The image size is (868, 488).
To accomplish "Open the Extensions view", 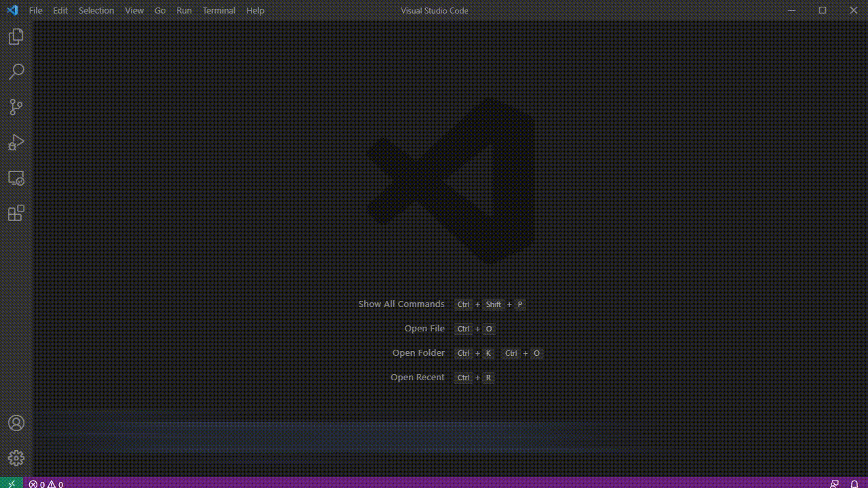I will (15, 213).
